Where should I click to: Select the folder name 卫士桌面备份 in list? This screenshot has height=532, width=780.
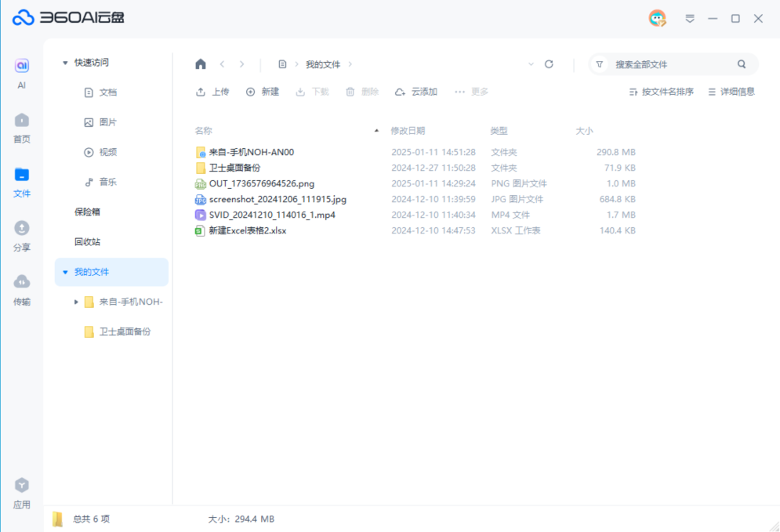coord(234,168)
